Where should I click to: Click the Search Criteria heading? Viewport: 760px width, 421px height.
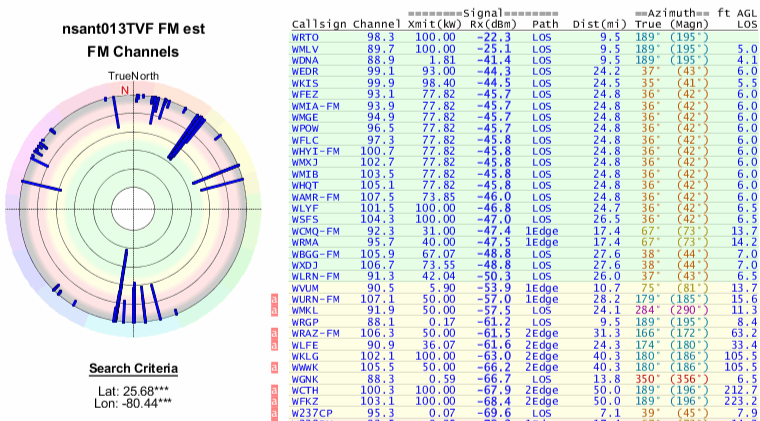126,367
